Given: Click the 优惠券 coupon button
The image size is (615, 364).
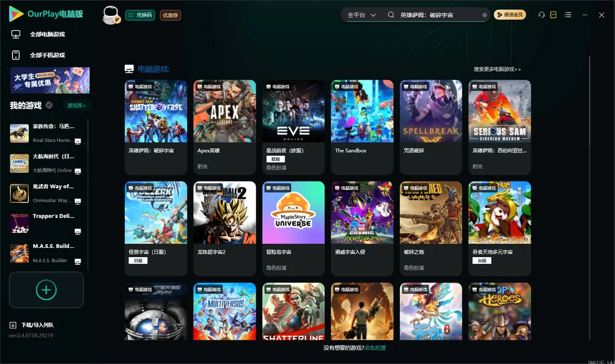Looking at the screenshot, I should (170, 15).
